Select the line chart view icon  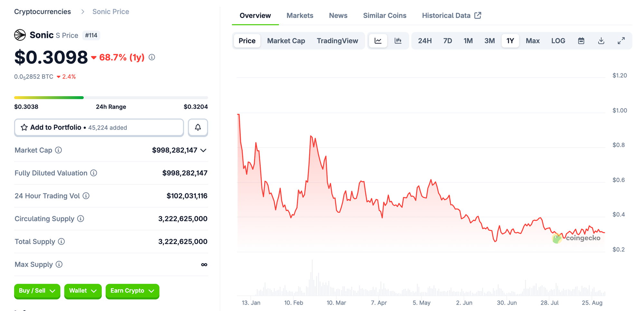click(x=378, y=41)
